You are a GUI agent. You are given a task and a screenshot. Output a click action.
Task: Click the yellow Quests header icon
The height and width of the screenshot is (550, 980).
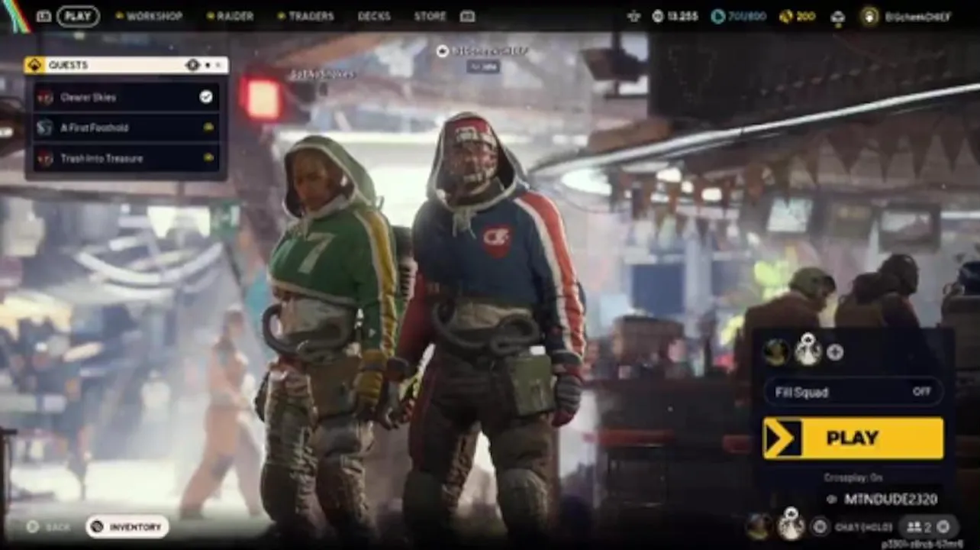coord(34,65)
